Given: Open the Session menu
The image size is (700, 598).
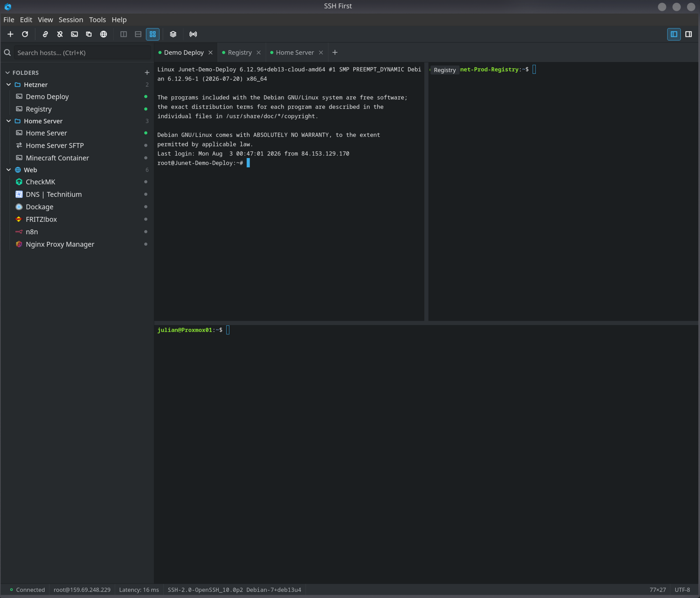Looking at the screenshot, I should (71, 20).
